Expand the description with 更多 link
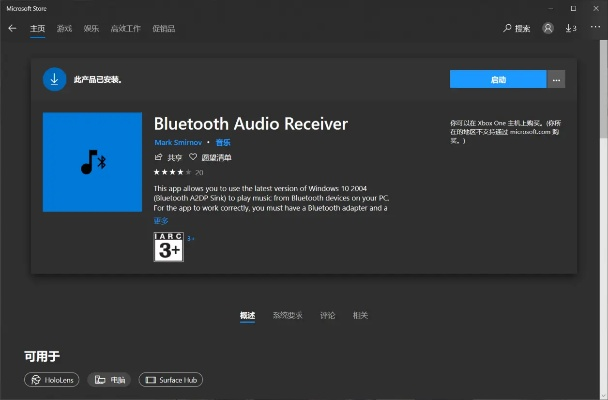608x400 pixels. 160,219
